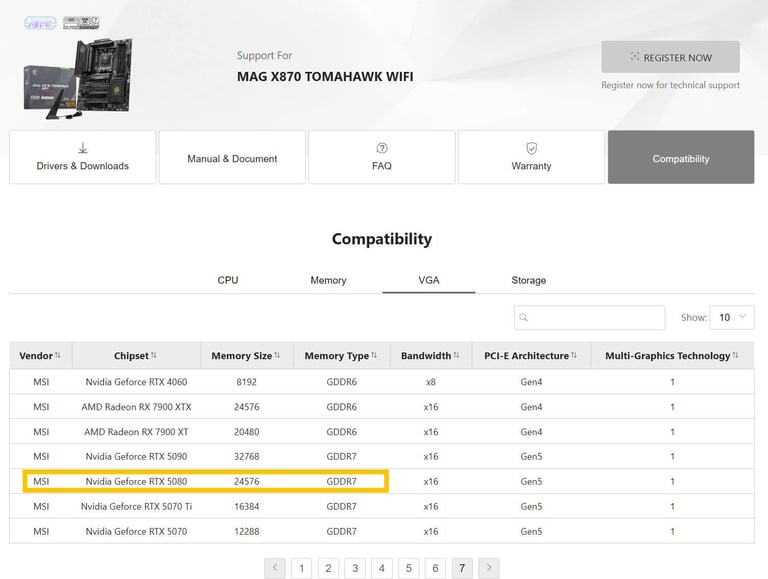The width and height of the screenshot is (768, 579).
Task: Click the scan icon in REGISTER NOW
Action: coord(635,56)
